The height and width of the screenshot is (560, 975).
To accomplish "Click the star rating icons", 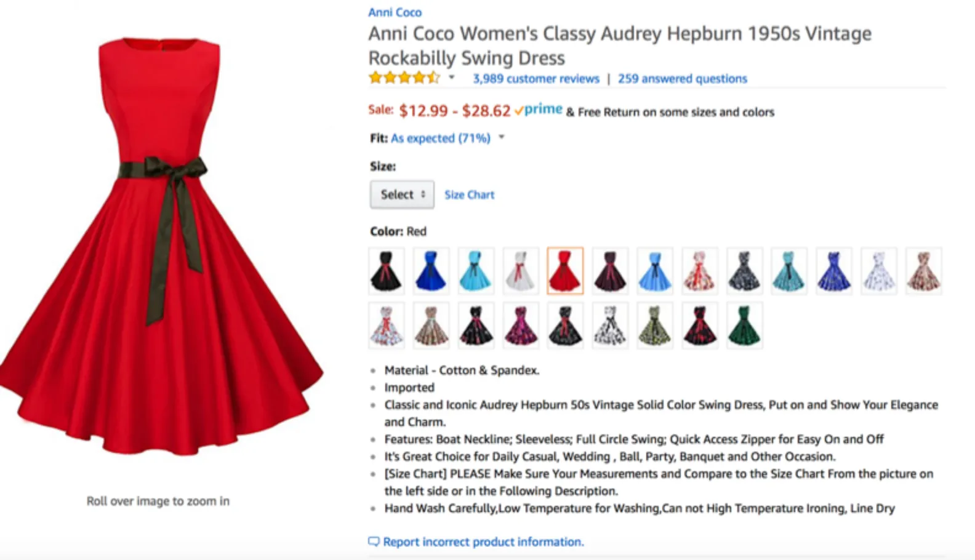I will (x=404, y=78).
